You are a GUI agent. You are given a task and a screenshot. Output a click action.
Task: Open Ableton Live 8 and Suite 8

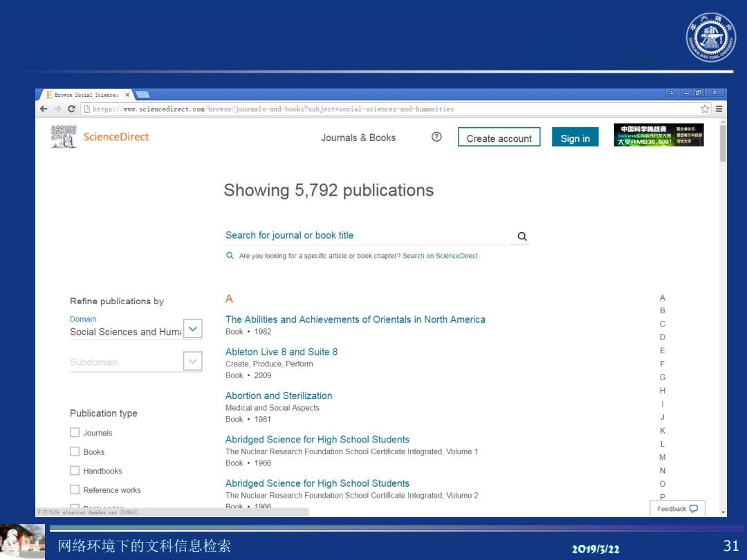[x=282, y=352]
